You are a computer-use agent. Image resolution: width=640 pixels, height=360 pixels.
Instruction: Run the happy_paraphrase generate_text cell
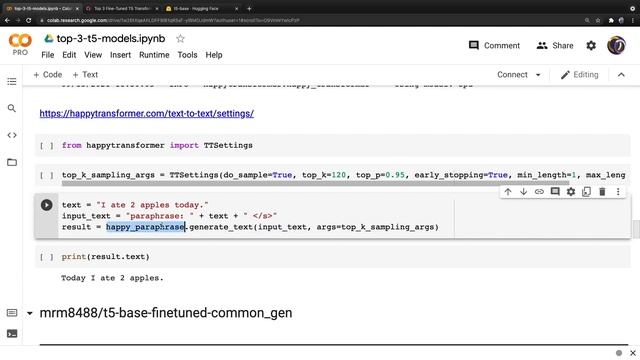[46, 205]
